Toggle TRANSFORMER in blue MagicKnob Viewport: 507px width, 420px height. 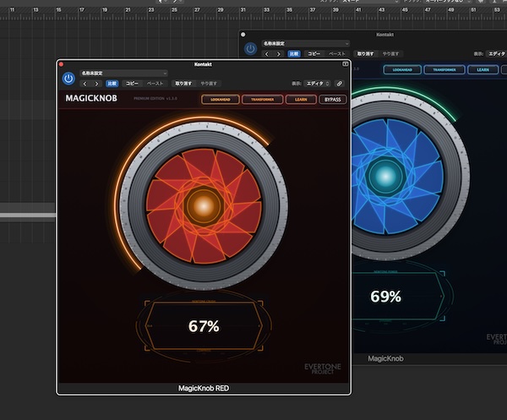click(x=444, y=70)
